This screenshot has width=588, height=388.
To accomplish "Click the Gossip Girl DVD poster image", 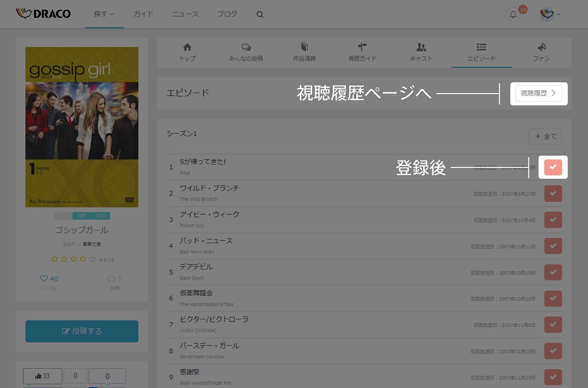I will click(82, 127).
